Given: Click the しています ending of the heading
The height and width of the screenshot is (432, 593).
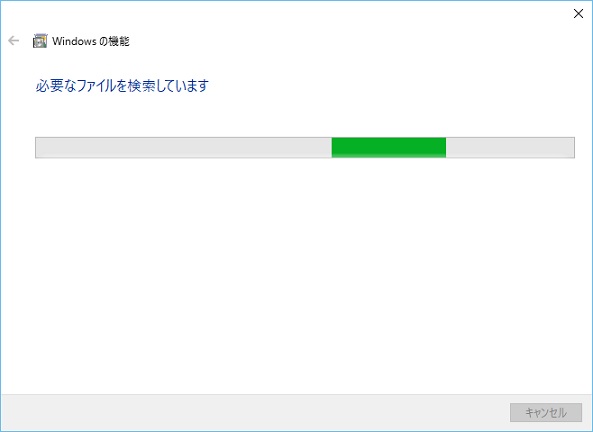Looking at the screenshot, I should click(183, 86).
